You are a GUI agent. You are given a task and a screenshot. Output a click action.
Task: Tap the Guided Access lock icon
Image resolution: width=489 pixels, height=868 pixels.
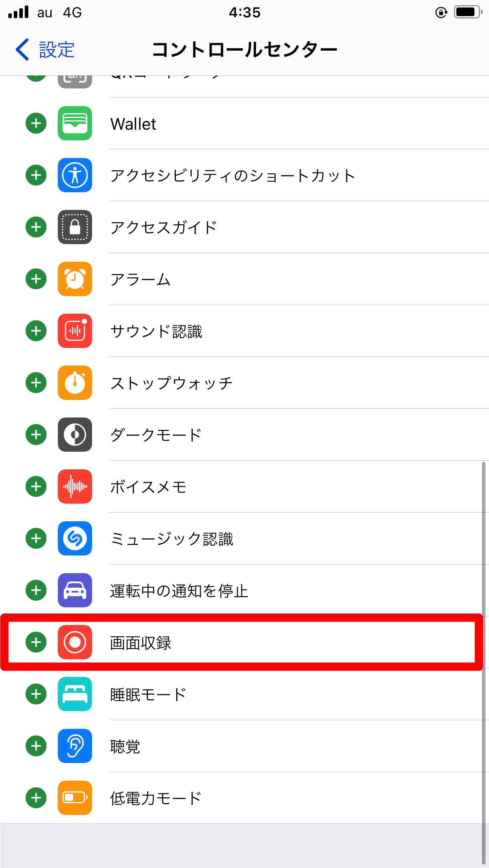[75, 227]
